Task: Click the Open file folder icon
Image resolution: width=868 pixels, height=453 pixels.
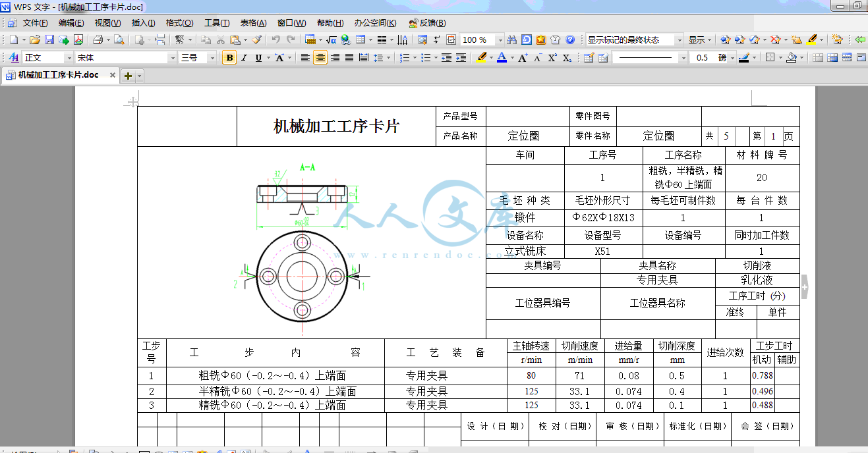Action: point(35,40)
